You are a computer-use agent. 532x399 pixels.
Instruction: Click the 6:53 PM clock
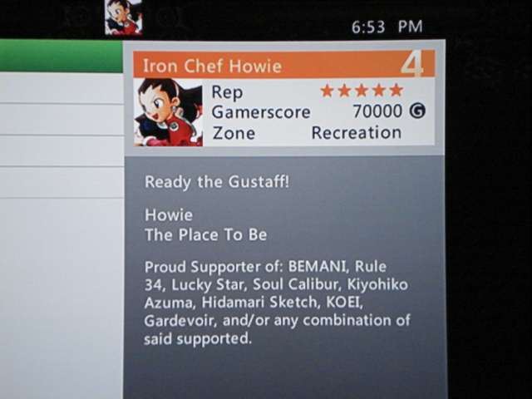[387, 27]
